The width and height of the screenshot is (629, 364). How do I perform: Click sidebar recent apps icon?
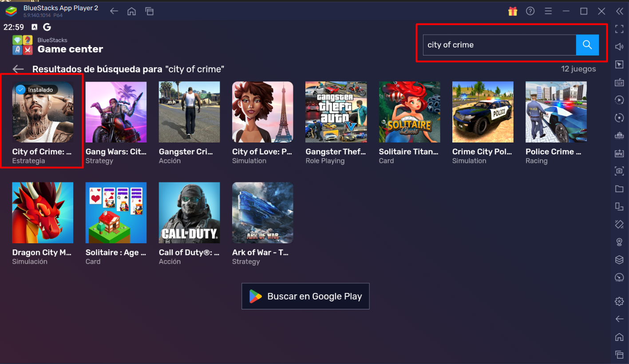tap(619, 354)
